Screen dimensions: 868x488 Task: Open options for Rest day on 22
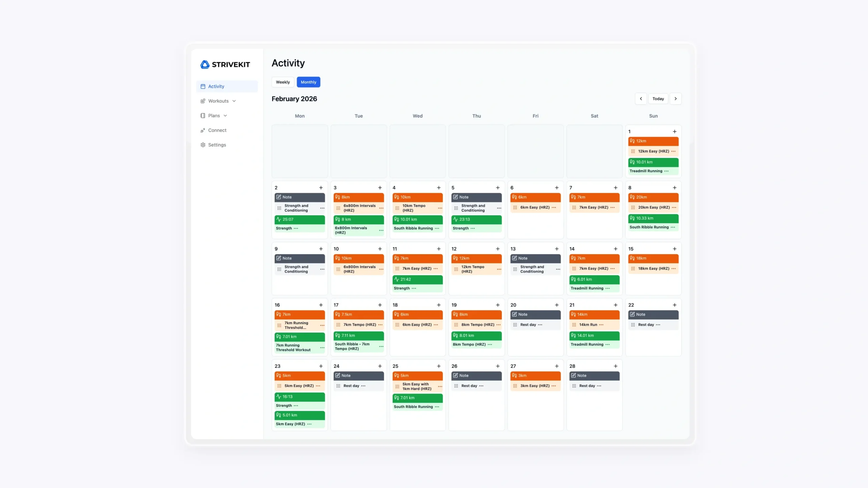coord(658,325)
